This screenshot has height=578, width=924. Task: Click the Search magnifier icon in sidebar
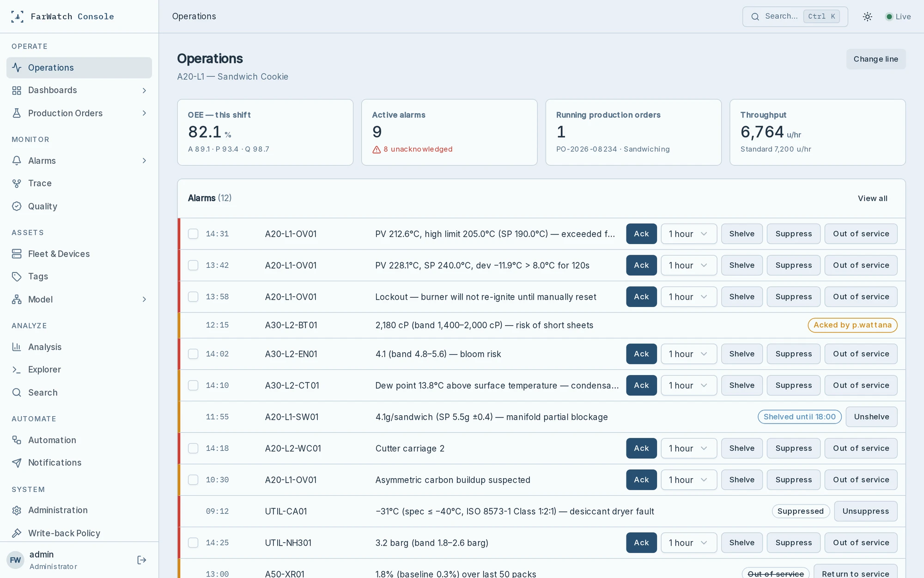click(x=17, y=393)
